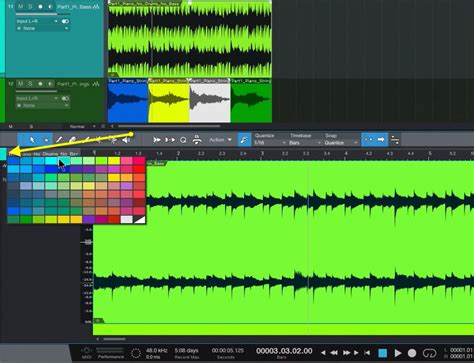The height and width of the screenshot is (363, 474).
Task: Open None dropdown on track 11
Action: point(42,29)
